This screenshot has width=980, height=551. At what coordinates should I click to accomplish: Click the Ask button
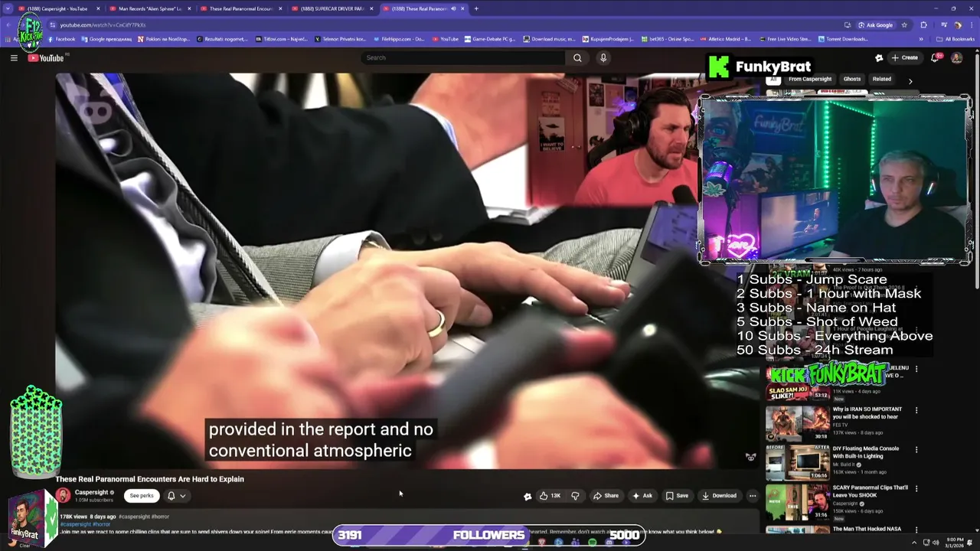642,496
